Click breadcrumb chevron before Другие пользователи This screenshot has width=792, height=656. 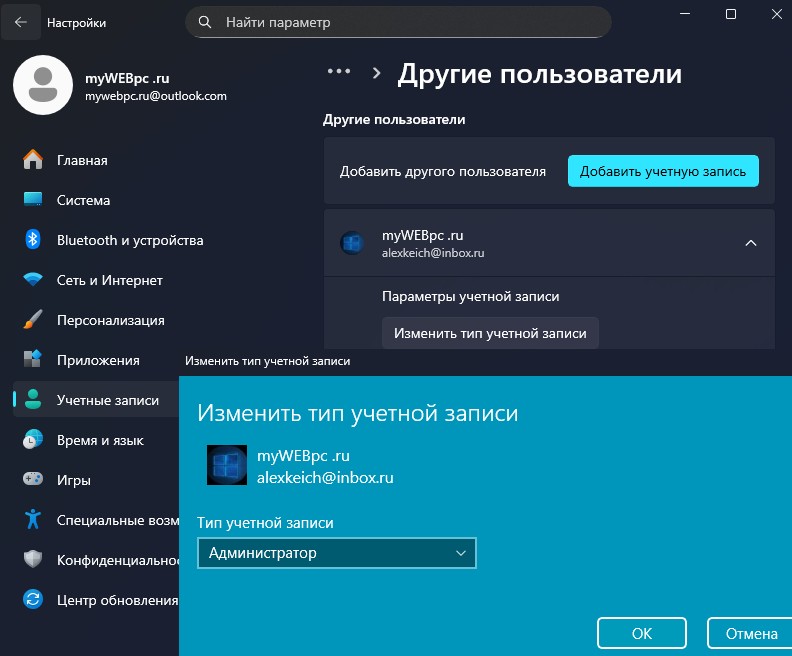click(x=376, y=73)
